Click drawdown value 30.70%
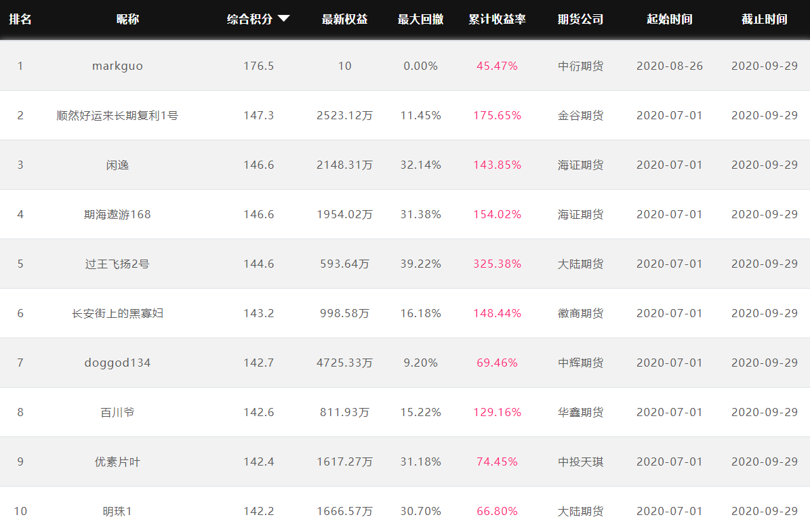The height and width of the screenshot is (532, 810). point(420,512)
